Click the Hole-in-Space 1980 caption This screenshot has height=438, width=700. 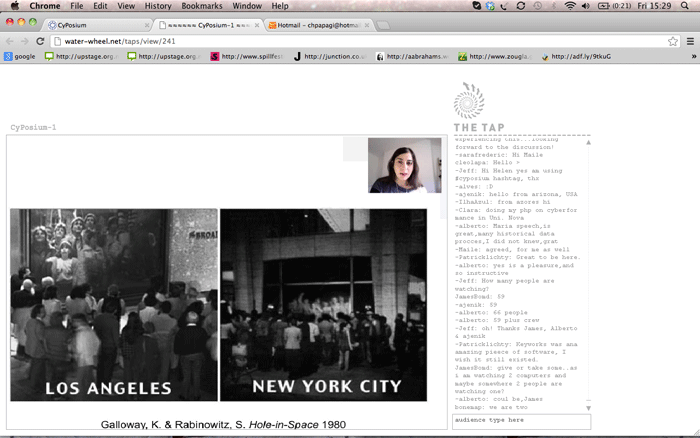click(x=223, y=424)
